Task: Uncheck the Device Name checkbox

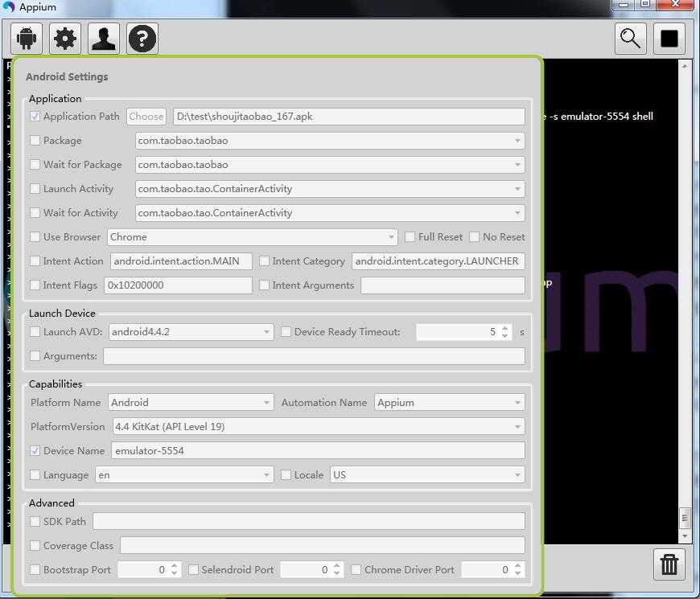Action: (35, 451)
